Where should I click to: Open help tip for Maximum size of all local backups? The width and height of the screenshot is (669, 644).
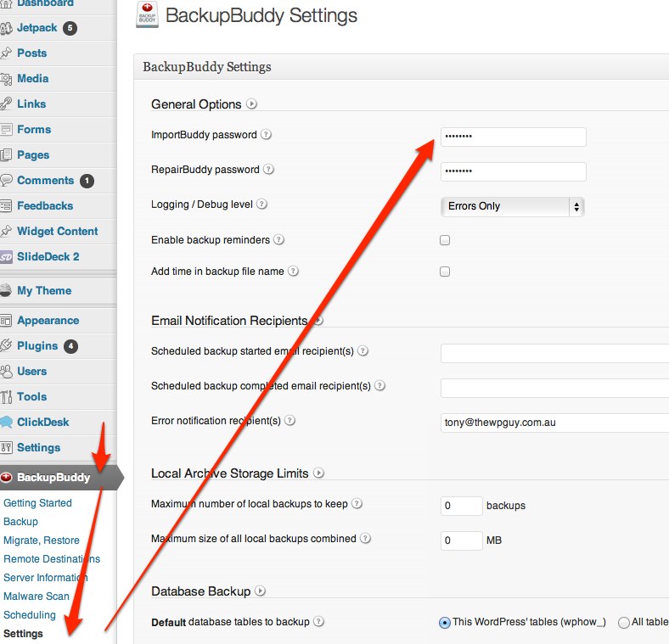(365, 539)
